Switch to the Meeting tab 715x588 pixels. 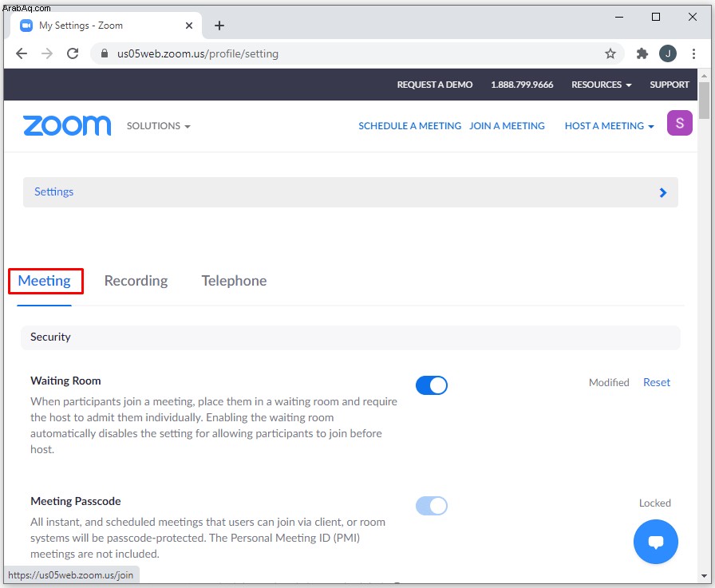[44, 281]
